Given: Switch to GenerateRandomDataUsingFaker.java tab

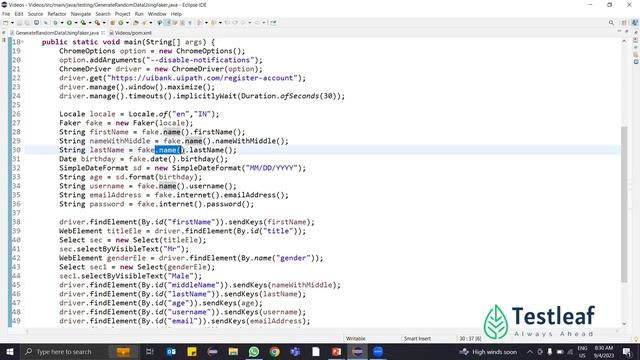Looking at the screenshot, I should click(x=57, y=33).
